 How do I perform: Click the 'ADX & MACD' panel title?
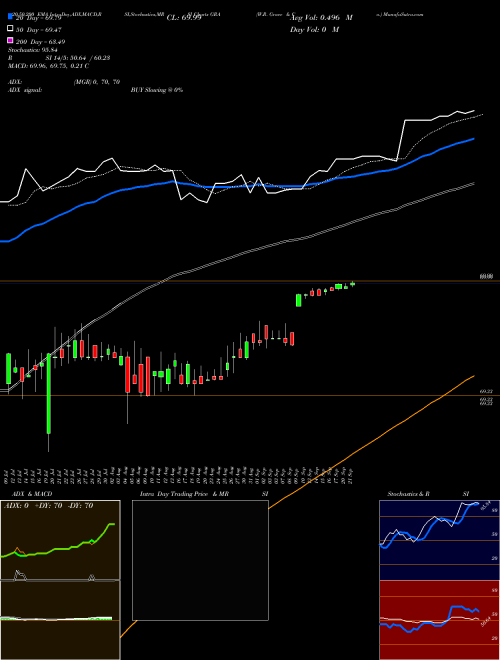tap(32, 494)
